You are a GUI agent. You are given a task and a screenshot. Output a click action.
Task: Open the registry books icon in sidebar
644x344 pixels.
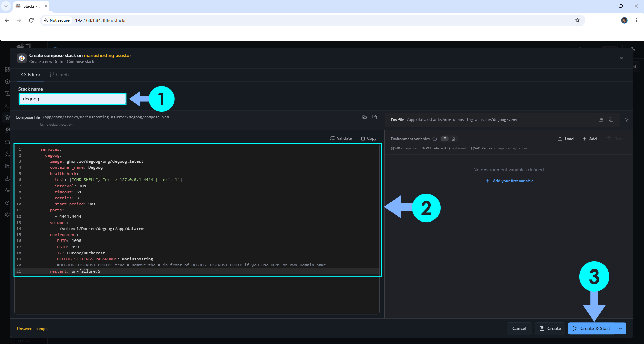click(7, 166)
